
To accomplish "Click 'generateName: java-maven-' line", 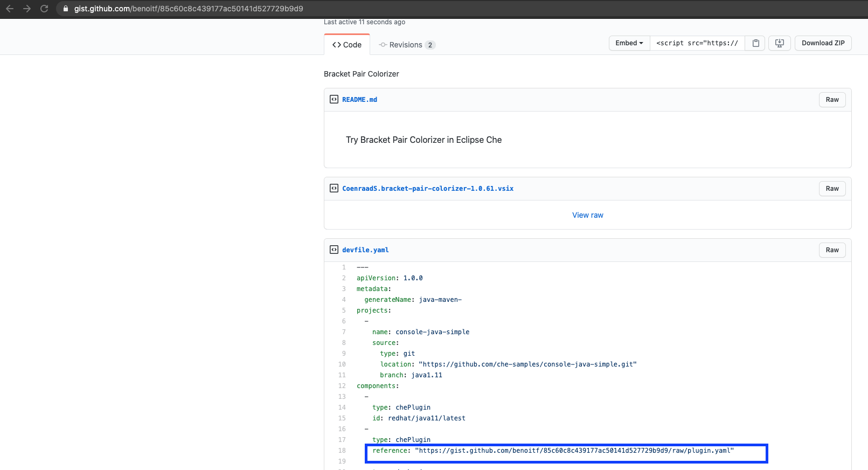I will pyautogui.click(x=413, y=300).
